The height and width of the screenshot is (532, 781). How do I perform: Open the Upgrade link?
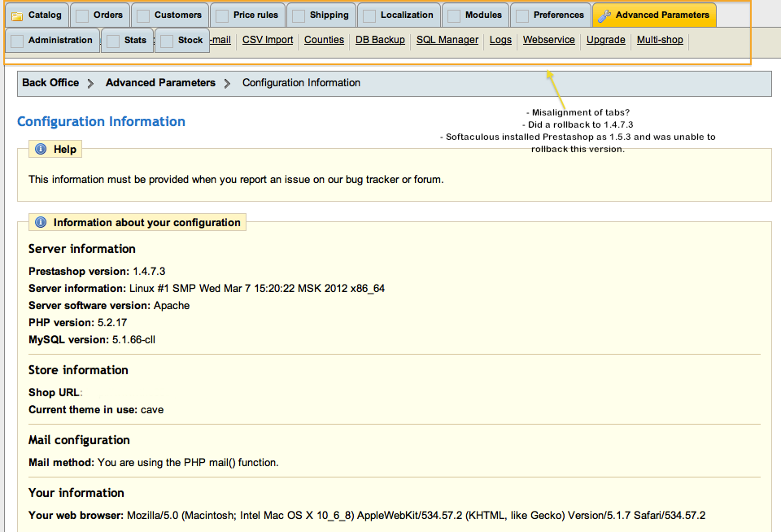tap(605, 40)
